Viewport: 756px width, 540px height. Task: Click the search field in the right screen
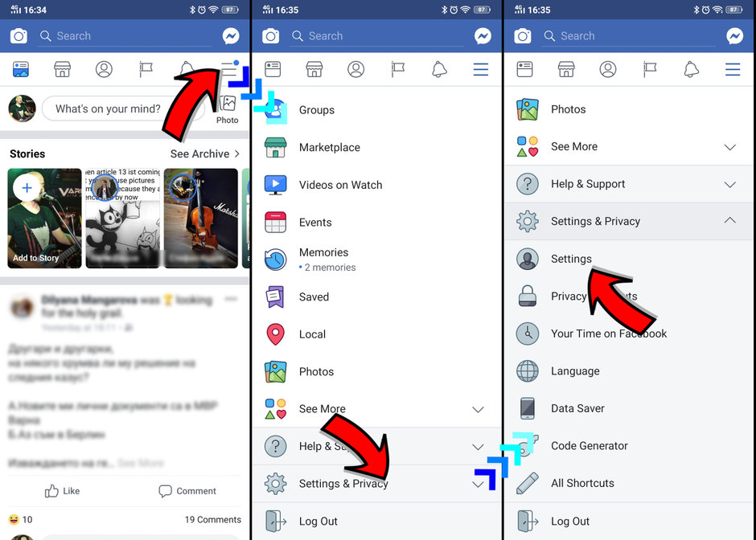click(629, 36)
